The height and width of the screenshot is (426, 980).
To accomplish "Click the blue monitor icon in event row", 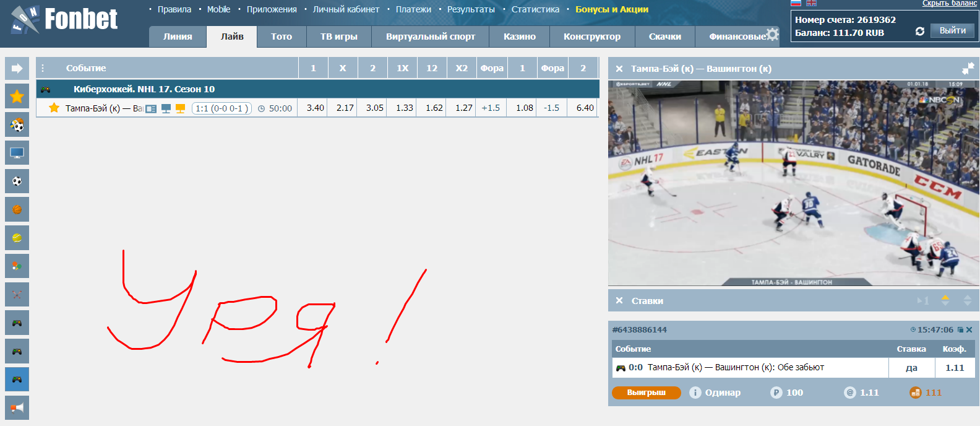I will tap(166, 108).
